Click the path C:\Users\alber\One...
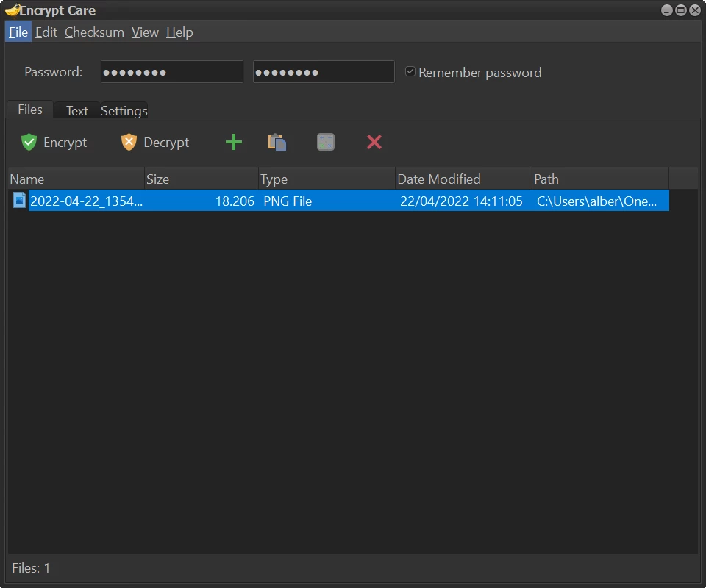 596,201
